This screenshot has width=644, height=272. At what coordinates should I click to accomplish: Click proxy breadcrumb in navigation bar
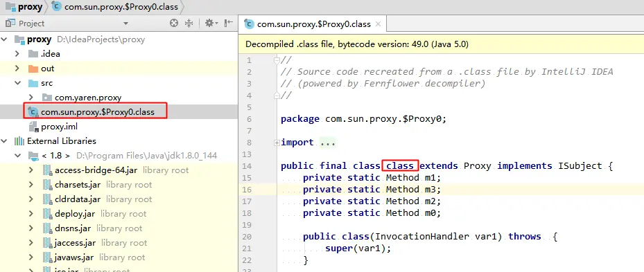tap(24, 7)
